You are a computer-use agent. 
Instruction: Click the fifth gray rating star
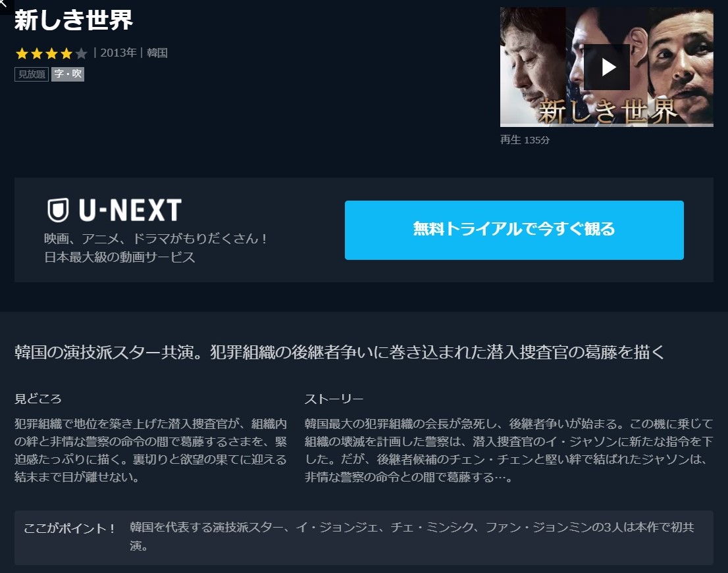[x=81, y=53]
